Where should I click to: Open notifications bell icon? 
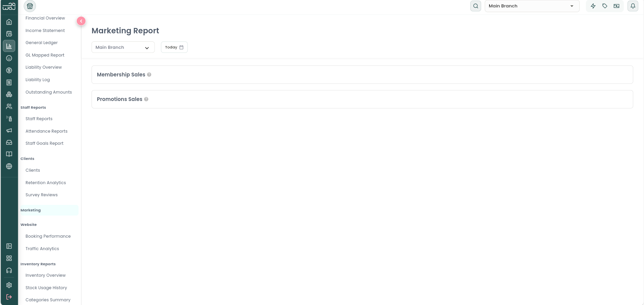tap(633, 6)
